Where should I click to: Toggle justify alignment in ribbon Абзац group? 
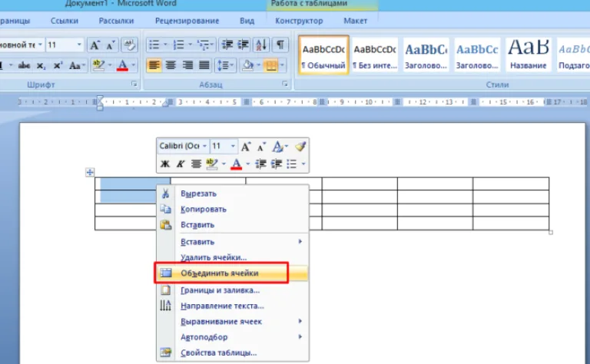coord(204,65)
